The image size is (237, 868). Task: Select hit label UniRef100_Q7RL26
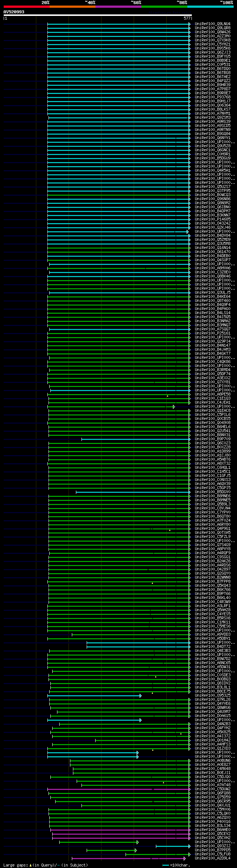click(x=213, y=700)
